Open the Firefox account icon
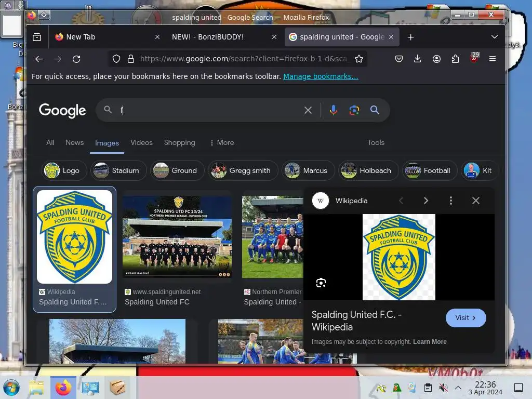 (436, 59)
